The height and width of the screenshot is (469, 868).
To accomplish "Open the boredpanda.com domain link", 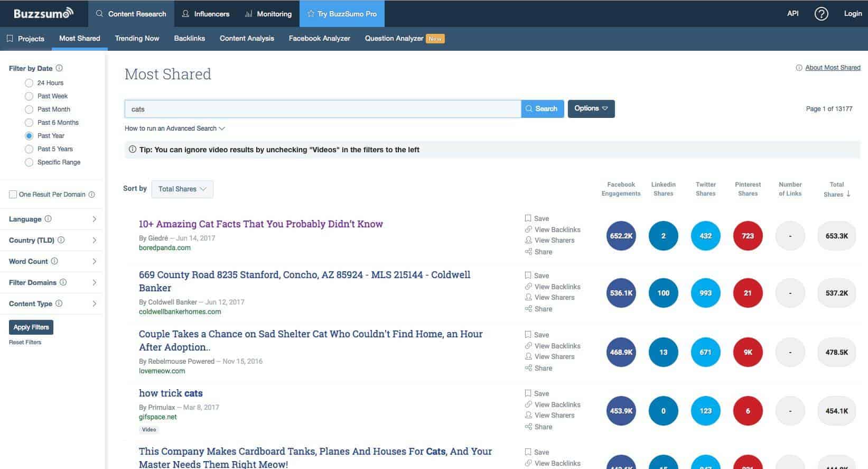I will tap(165, 248).
